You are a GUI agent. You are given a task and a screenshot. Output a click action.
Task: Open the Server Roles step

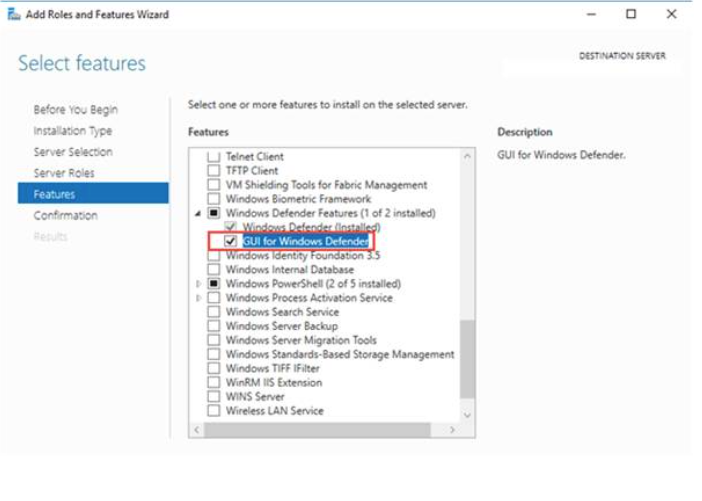pos(64,173)
